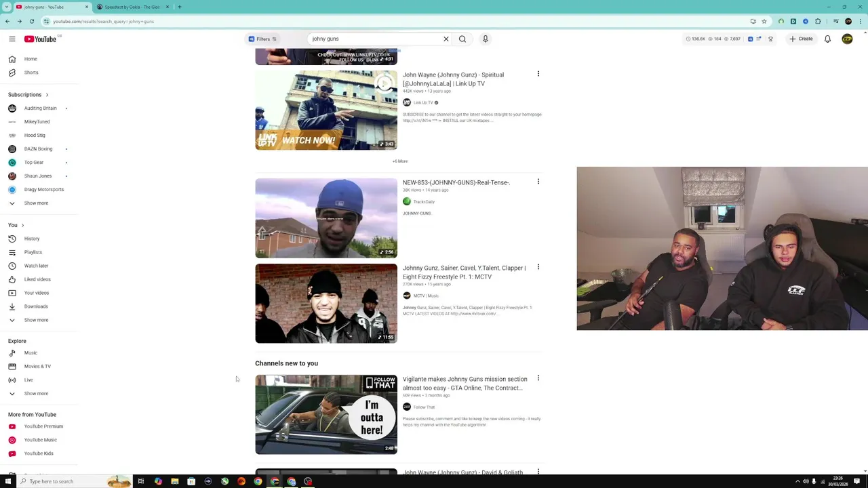Bookmark this page with the star icon
This screenshot has height=488, width=868.
pyautogui.click(x=764, y=21)
